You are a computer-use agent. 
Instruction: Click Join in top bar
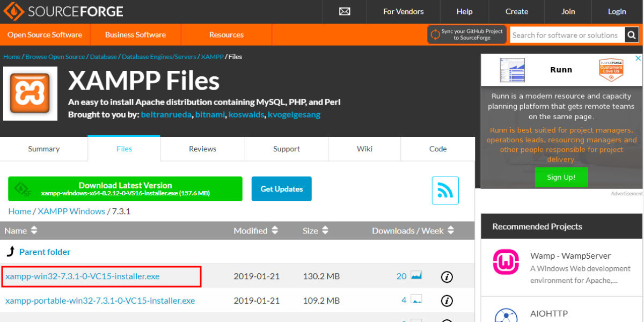point(568,11)
